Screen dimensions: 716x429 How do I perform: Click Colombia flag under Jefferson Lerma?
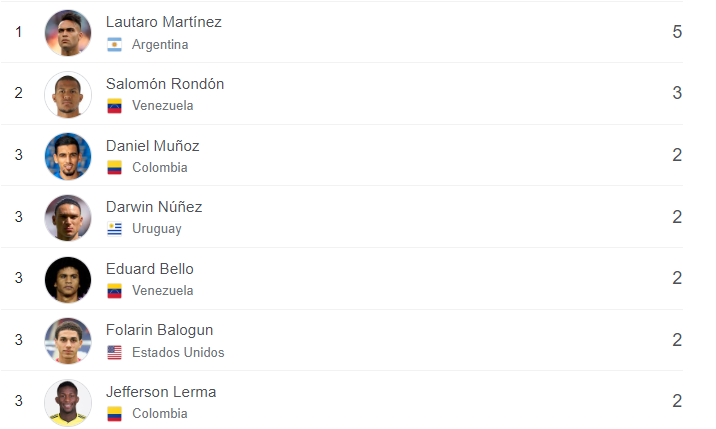[x=114, y=414]
